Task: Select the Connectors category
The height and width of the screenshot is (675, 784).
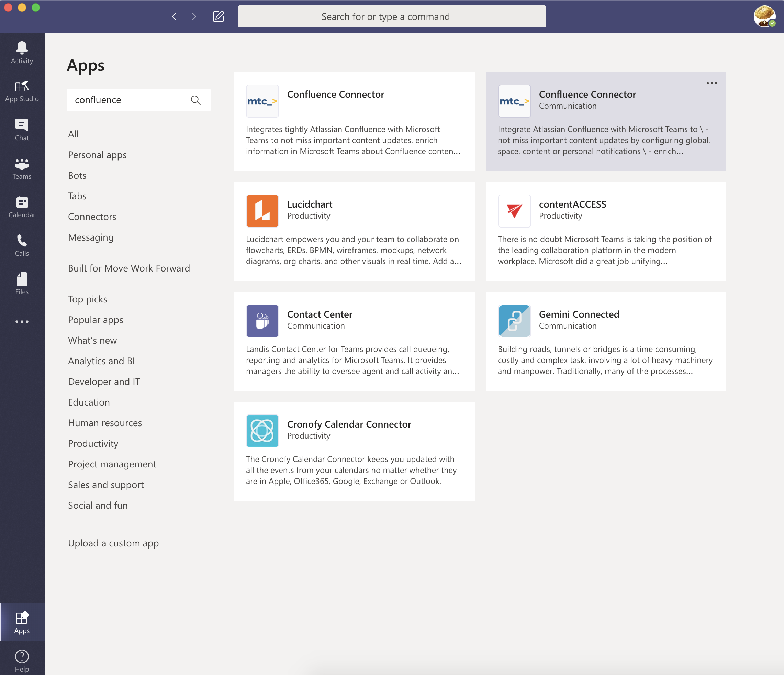Action: (92, 217)
